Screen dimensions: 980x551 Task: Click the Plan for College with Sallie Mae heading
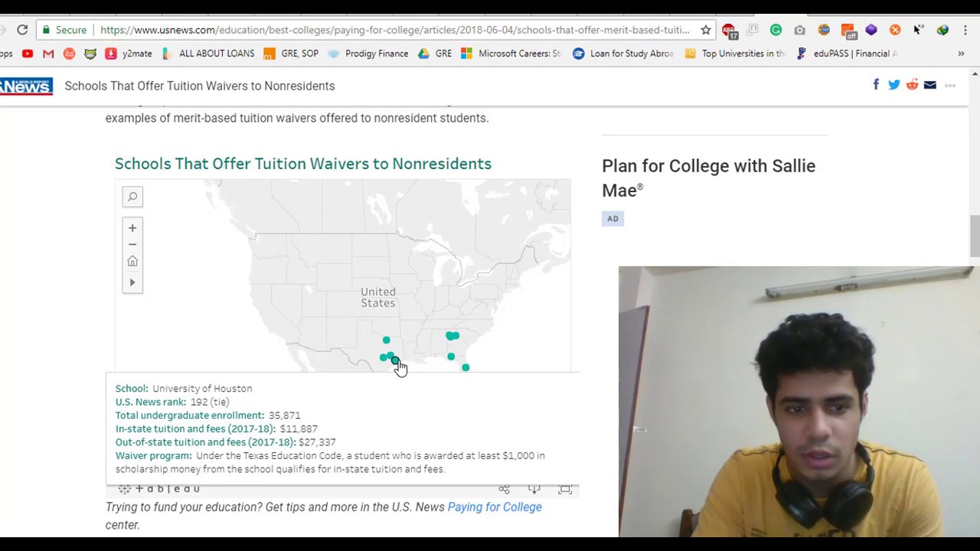pyautogui.click(x=708, y=178)
